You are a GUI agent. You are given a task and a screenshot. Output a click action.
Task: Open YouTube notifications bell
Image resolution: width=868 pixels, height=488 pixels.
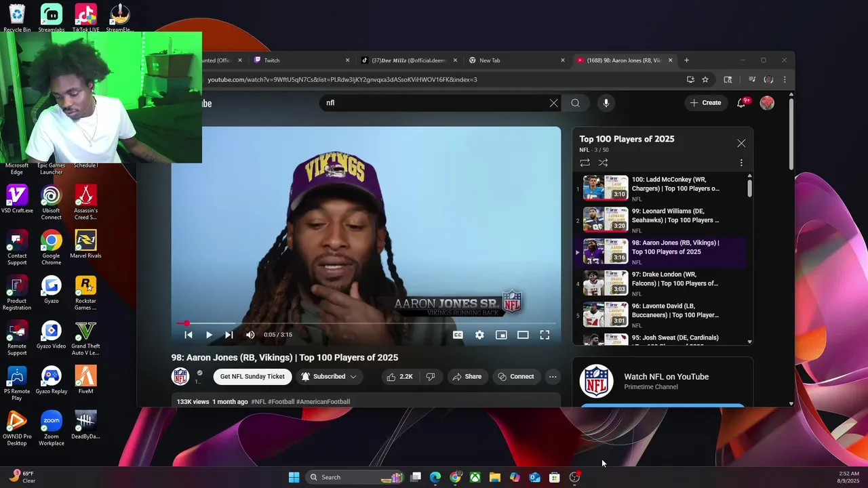click(742, 103)
